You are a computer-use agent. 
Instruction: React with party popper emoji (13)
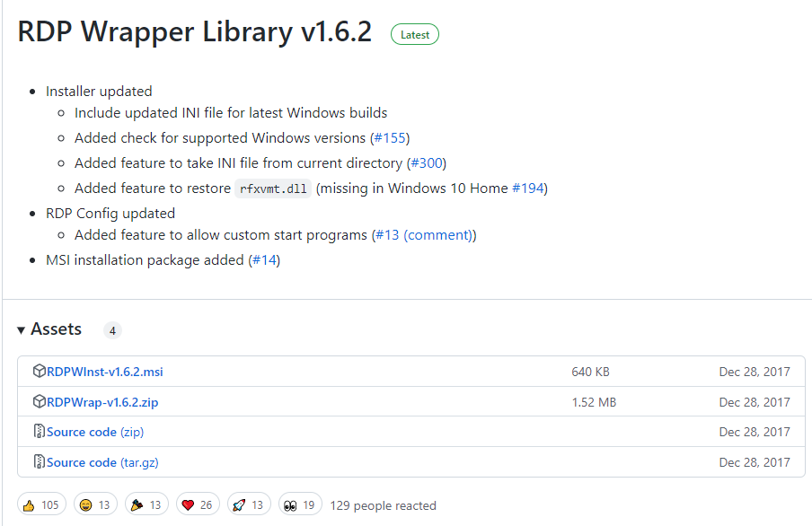146,504
